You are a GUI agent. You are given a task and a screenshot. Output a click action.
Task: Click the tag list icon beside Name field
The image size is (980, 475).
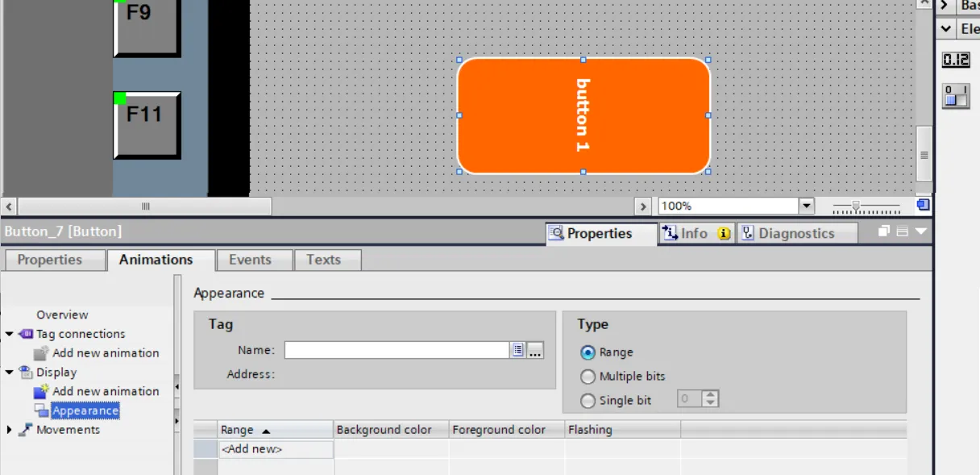click(x=517, y=350)
